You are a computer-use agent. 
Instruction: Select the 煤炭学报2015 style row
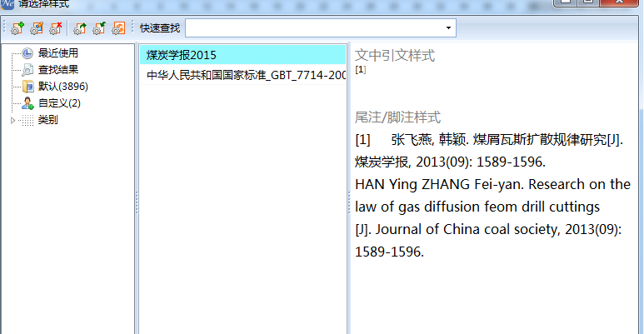click(x=242, y=55)
